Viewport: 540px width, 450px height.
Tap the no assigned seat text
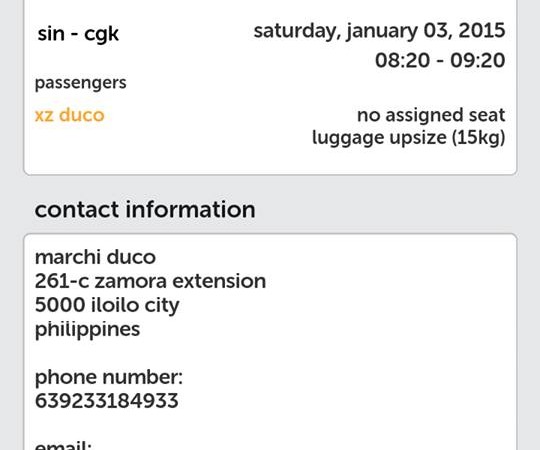tap(431, 115)
